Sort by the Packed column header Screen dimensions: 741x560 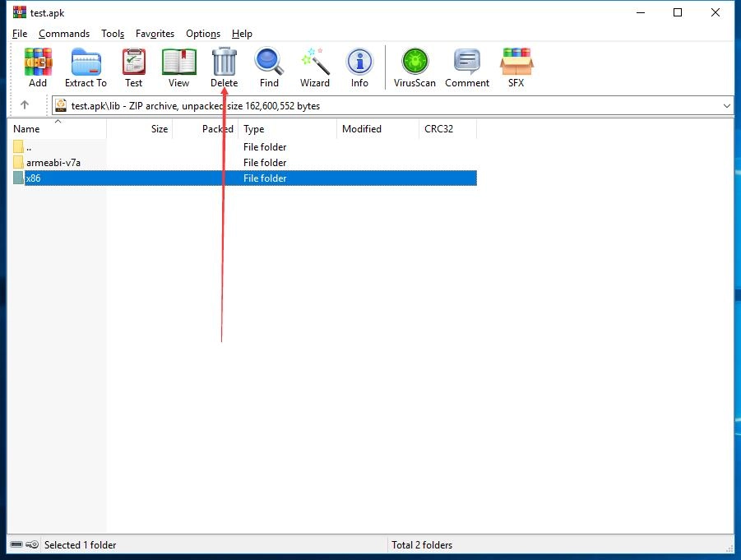pyautogui.click(x=206, y=129)
